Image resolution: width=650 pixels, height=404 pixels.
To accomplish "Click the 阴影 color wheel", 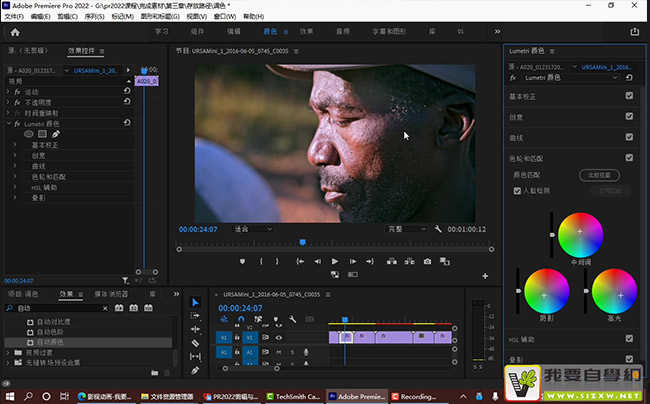I will 546,291.
